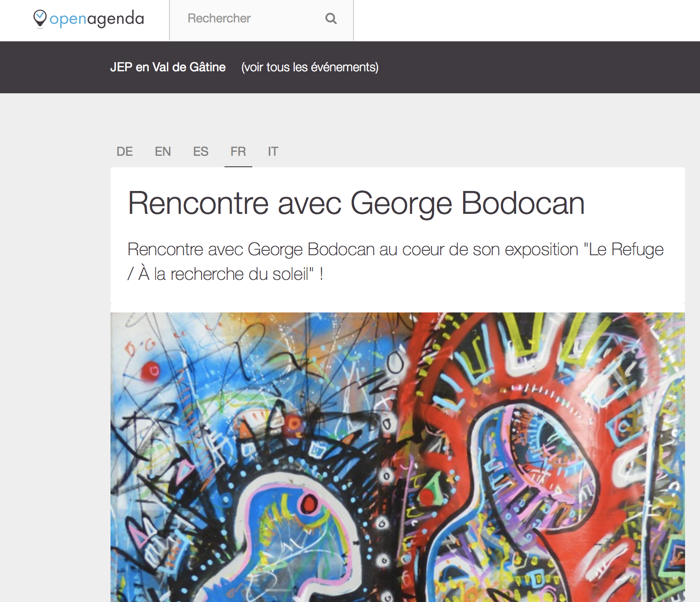Click the magnifying glass search icon

pos(331,18)
